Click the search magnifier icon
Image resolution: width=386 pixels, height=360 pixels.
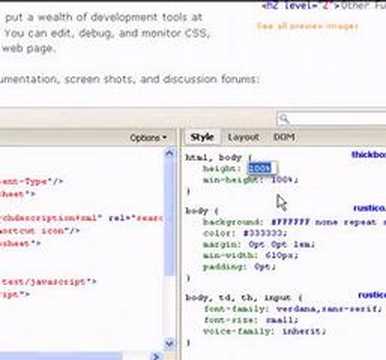click(x=284, y=119)
